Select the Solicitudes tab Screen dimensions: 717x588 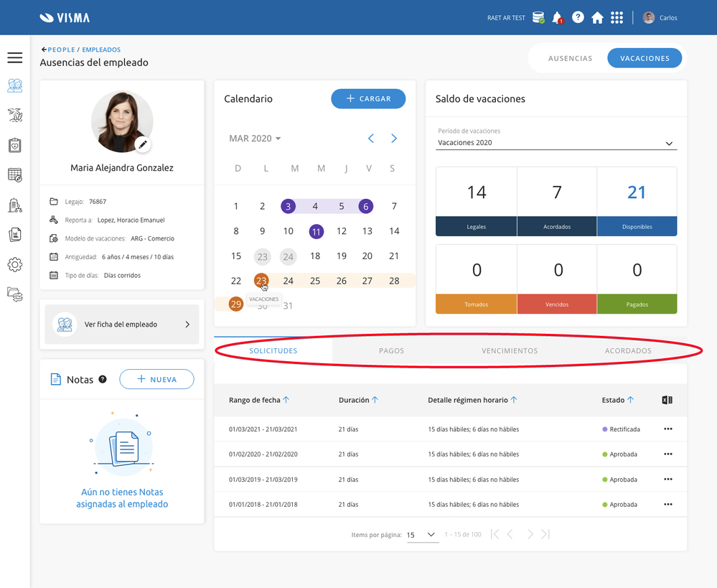point(273,350)
